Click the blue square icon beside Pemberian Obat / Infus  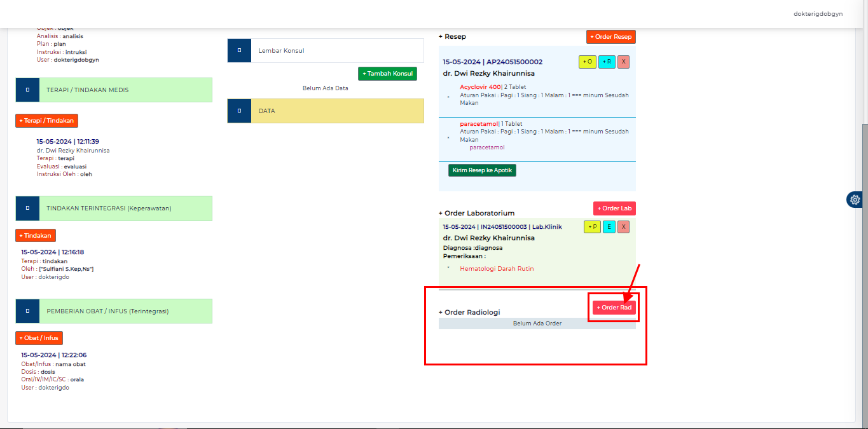point(27,311)
